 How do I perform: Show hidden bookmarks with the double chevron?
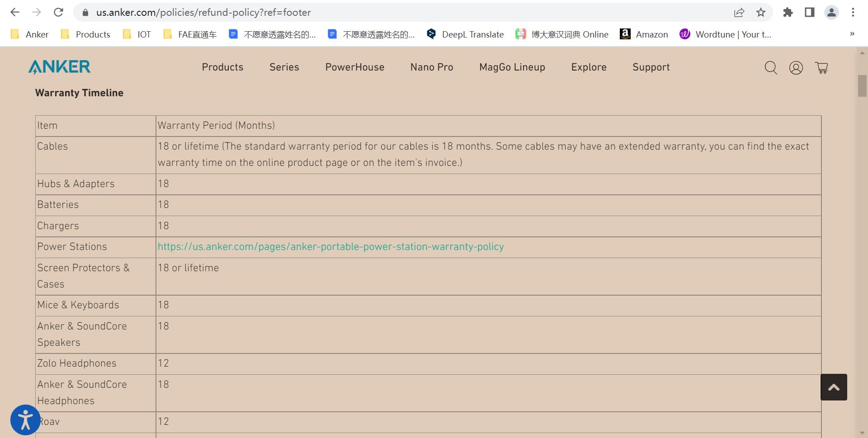pyautogui.click(x=852, y=34)
